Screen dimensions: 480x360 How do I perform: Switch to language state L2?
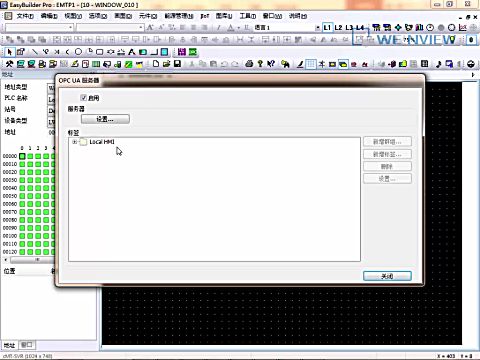[338, 27]
